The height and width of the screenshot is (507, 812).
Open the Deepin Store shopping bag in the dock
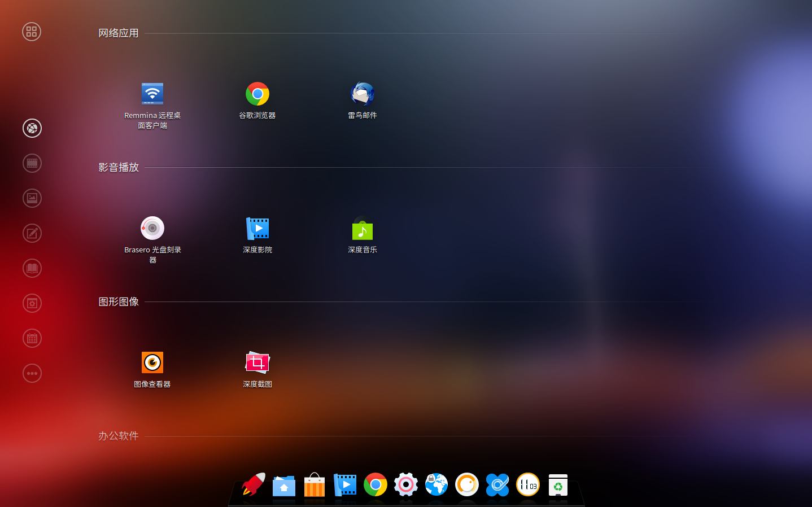(315, 485)
